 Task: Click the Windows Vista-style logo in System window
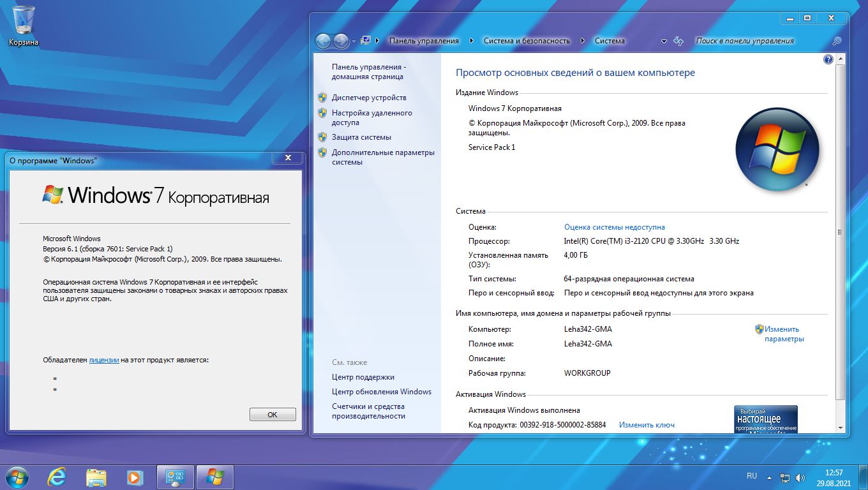point(777,150)
